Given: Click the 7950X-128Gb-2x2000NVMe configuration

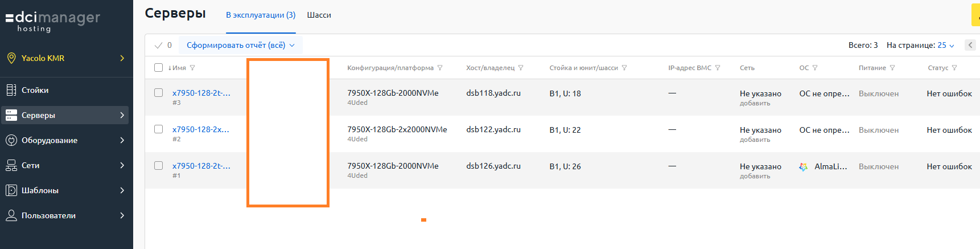Looking at the screenshot, I should click(397, 129).
